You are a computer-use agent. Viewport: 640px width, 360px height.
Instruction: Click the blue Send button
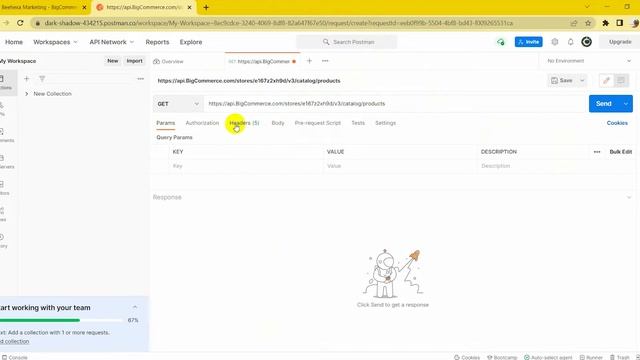coord(604,104)
